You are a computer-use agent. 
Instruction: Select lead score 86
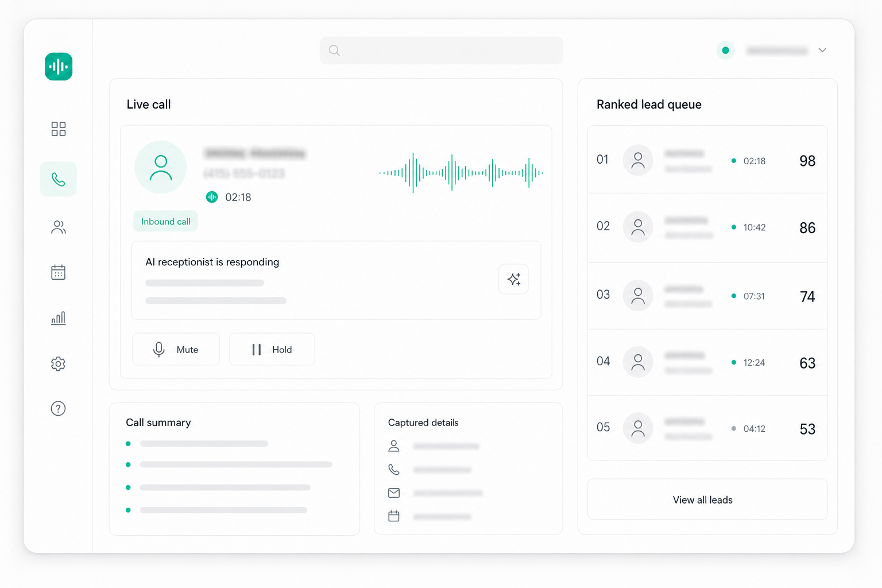coord(807,228)
